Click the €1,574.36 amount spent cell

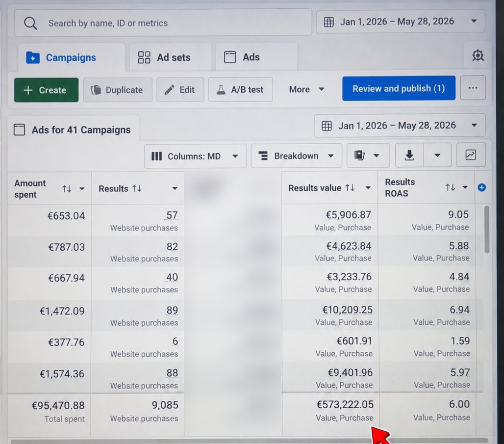click(62, 374)
